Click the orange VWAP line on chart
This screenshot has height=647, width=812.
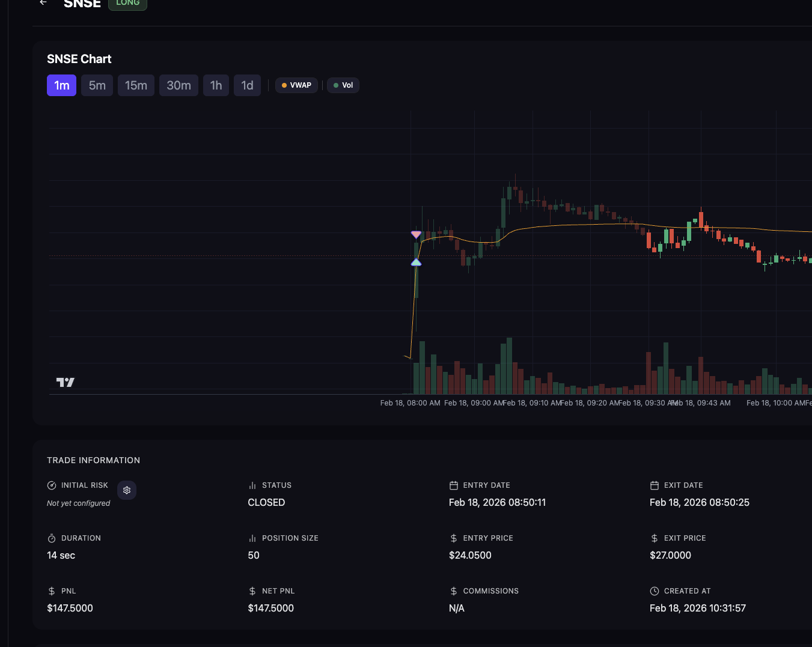571,225
